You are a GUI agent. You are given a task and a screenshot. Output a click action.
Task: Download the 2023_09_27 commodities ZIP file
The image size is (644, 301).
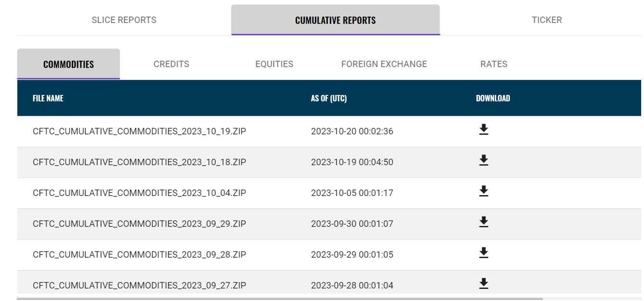(x=483, y=284)
